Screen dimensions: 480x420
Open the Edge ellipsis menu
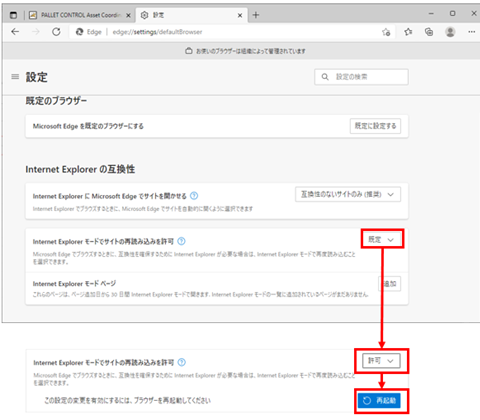[x=472, y=32]
